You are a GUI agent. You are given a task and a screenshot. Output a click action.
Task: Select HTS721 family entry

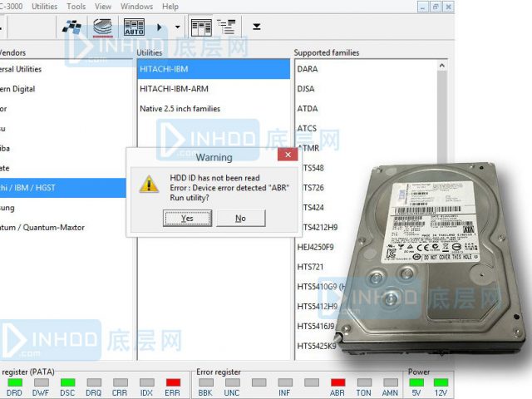(310, 267)
